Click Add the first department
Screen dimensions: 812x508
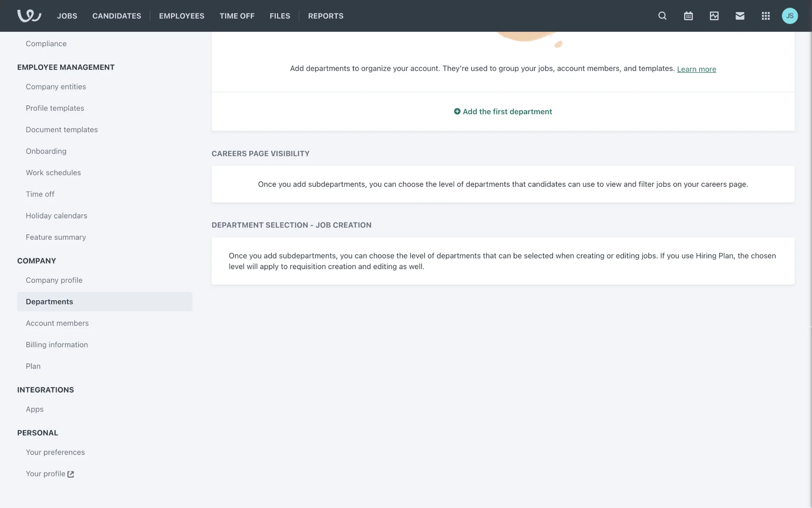pyautogui.click(x=503, y=111)
